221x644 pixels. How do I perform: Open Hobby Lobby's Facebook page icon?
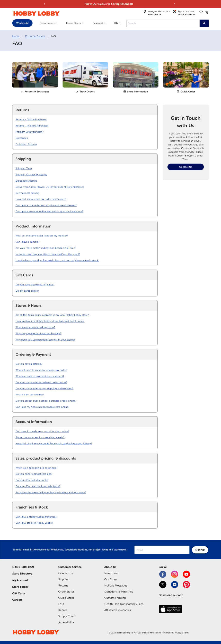[163, 574]
